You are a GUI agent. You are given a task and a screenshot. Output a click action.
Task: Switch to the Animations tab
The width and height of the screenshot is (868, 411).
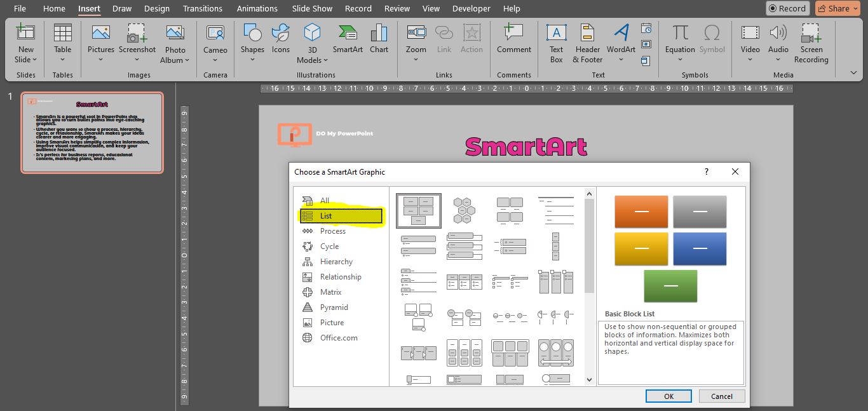[257, 8]
